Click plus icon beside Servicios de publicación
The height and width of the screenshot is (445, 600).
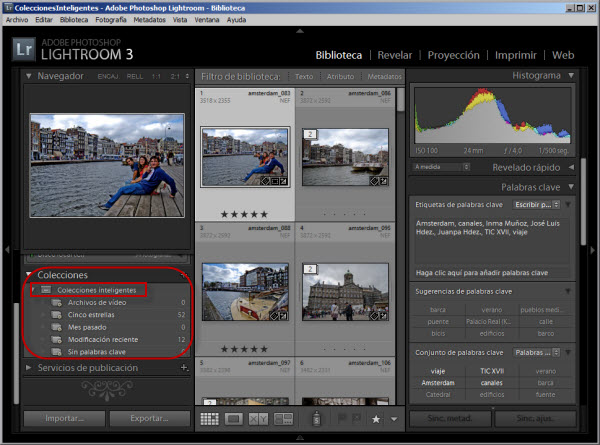click(184, 368)
